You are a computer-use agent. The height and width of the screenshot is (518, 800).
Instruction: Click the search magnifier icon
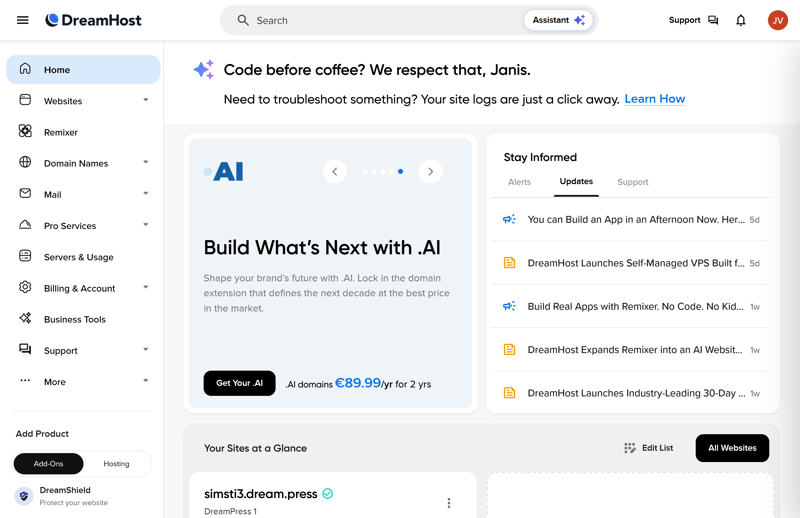[x=243, y=20]
